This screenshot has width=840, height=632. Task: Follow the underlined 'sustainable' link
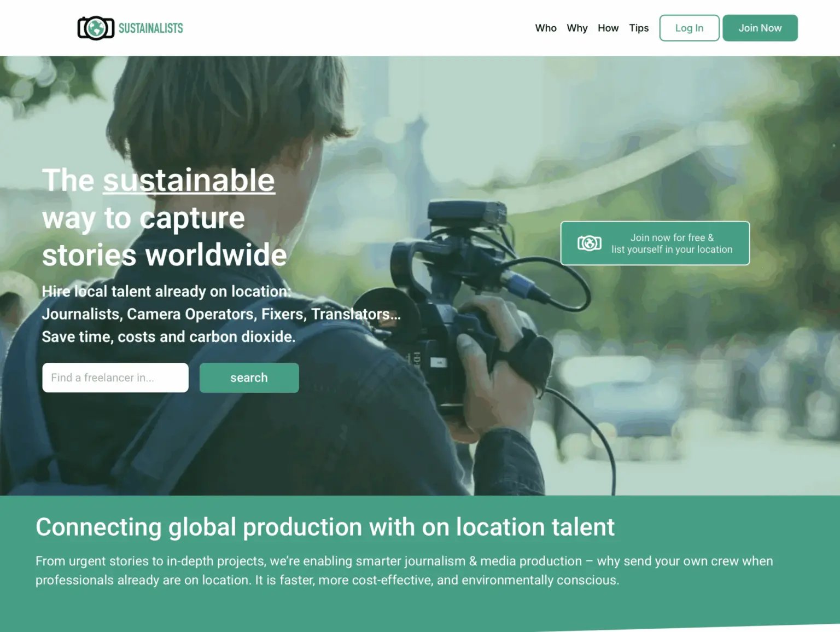[x=189, y=180]
